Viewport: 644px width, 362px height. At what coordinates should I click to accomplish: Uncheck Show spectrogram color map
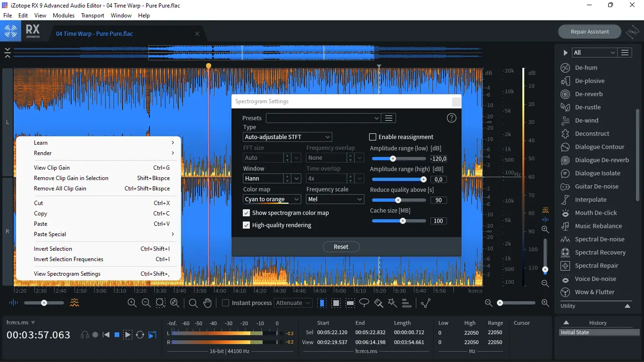tap(246, 213)
